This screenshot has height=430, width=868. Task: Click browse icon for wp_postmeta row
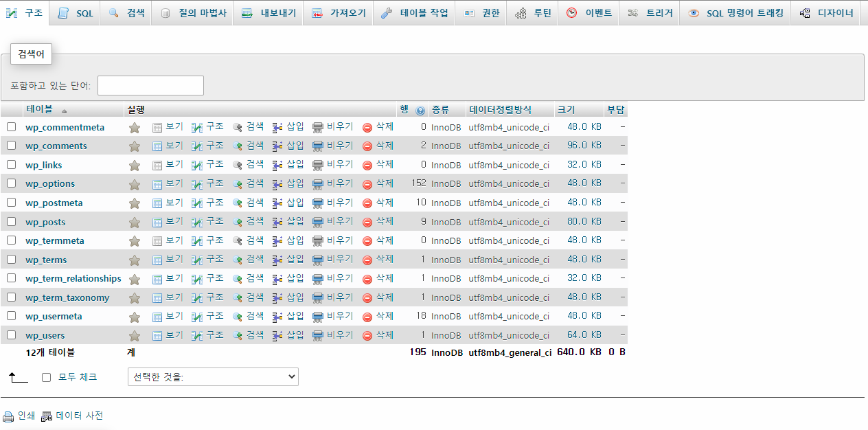pyautogui.click(x=157, y=203)
